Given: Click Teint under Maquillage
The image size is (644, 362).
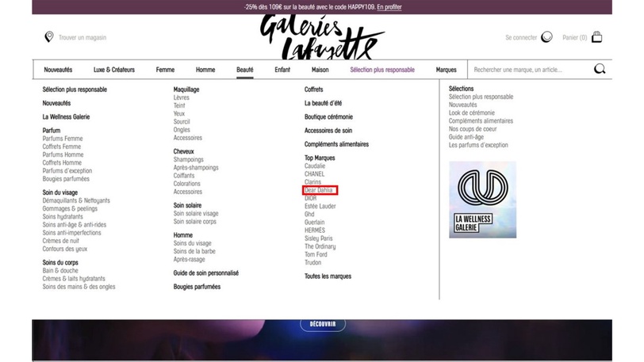Looking at the screenshot, I should (179, 105).
